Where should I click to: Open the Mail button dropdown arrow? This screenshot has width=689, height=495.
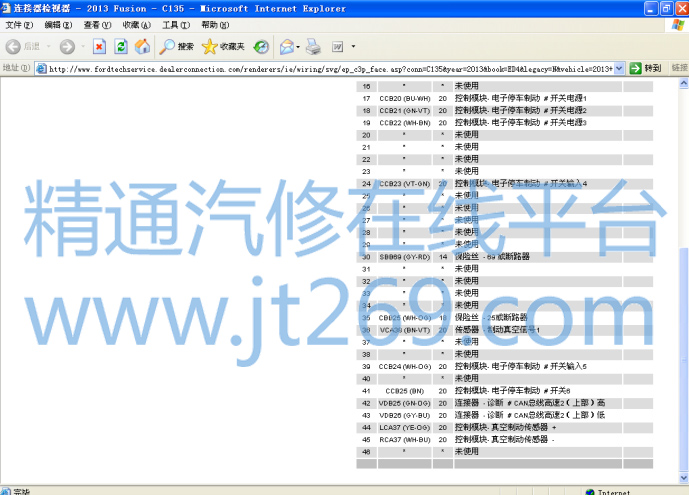[x=298, y=47]
